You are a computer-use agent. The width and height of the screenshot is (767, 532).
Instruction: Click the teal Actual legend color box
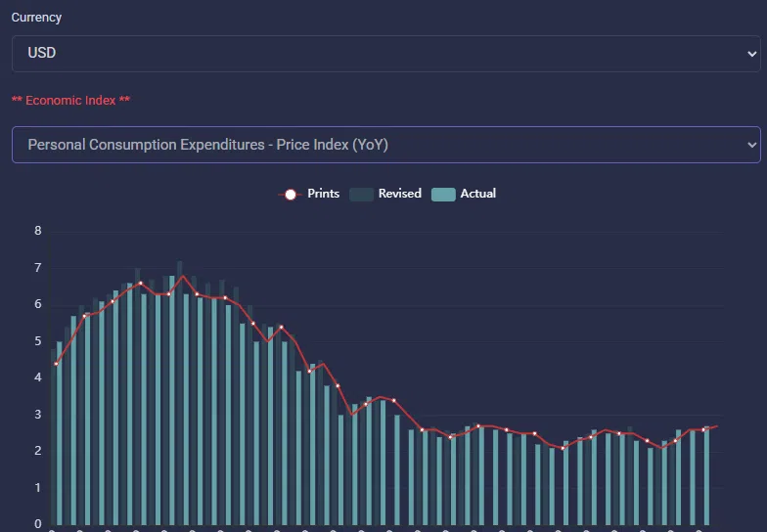[x=443, y=195]
